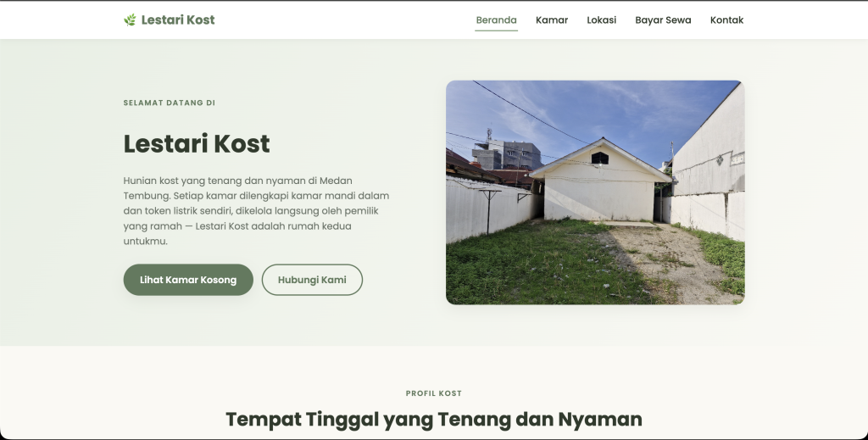This screenshot has height=440, width=868.
Task: Click the SELAMAT DATANG DI label
Action: pos(170,103)
